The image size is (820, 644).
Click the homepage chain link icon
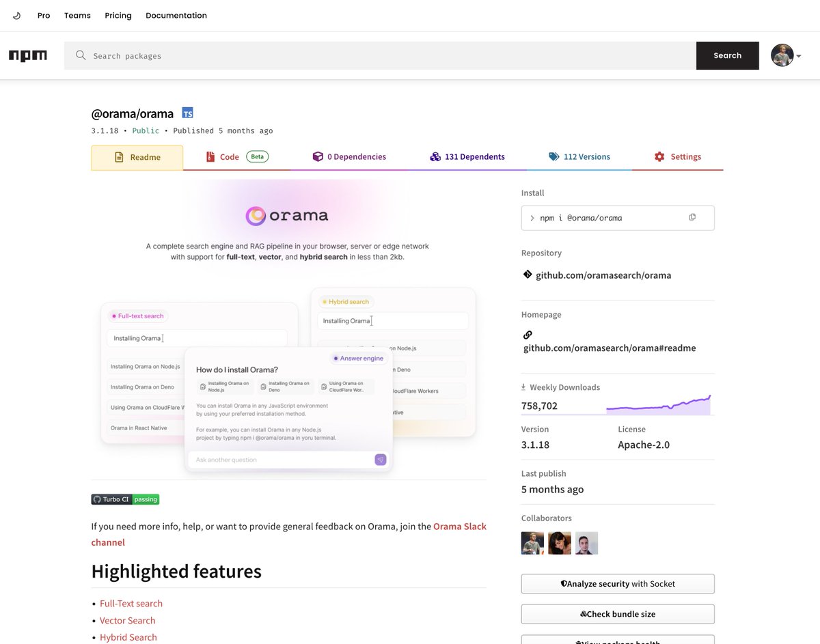point(528,335)
